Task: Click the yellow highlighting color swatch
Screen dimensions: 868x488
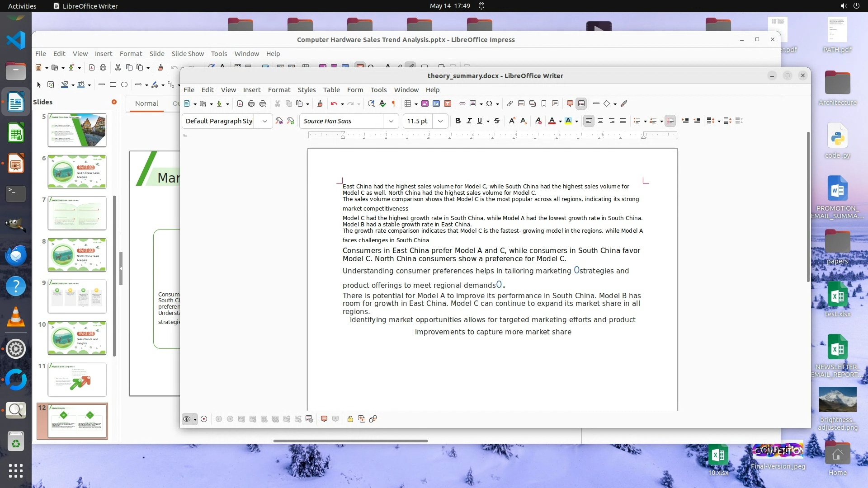Action: click(568, 121)
